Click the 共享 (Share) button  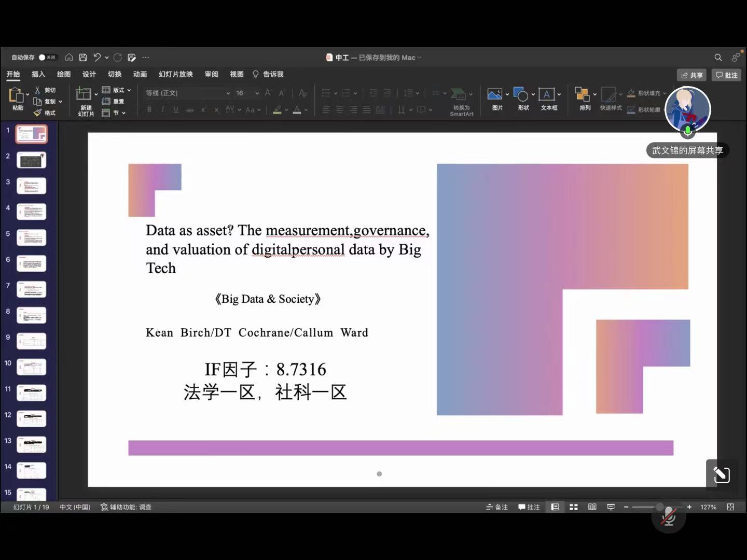pyautogui.click(x=691, y=75)
